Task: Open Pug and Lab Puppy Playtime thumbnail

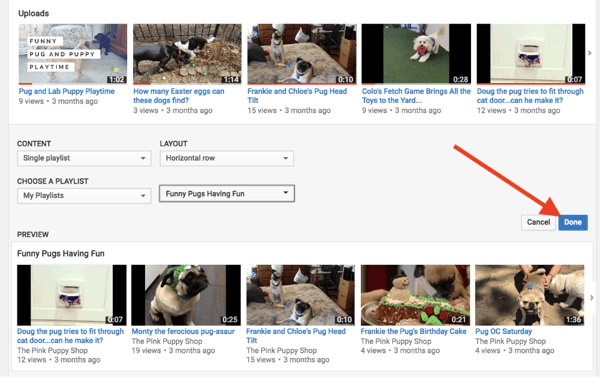Action: pyautogui.click(x=73, y=54)
